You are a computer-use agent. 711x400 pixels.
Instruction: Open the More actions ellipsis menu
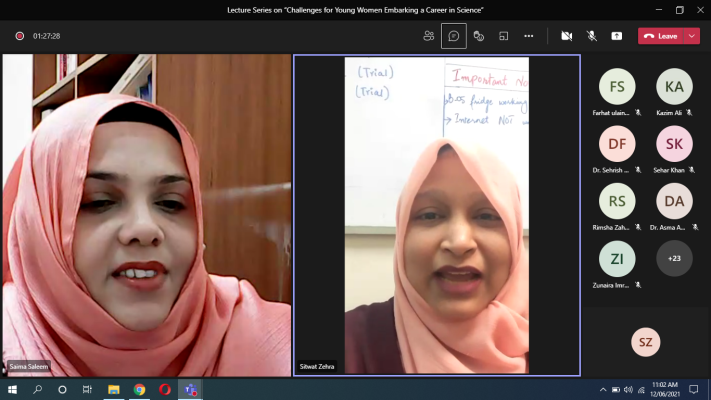[x=529, y=36]
